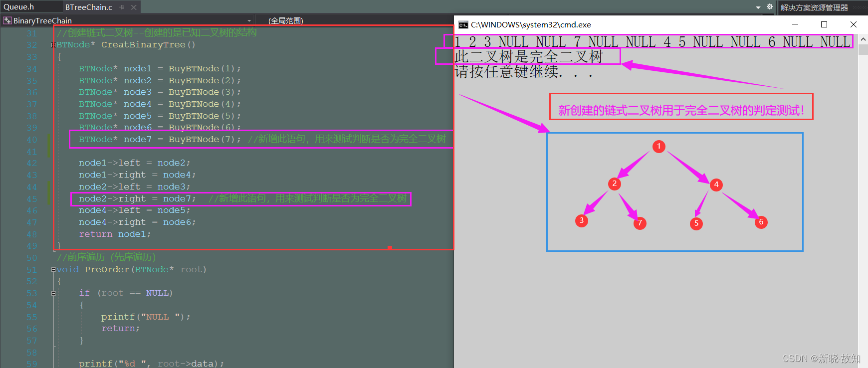Click the node2 declaration on line 35
The height and width of the screenshot is (368, 868).
click(138, 81)
